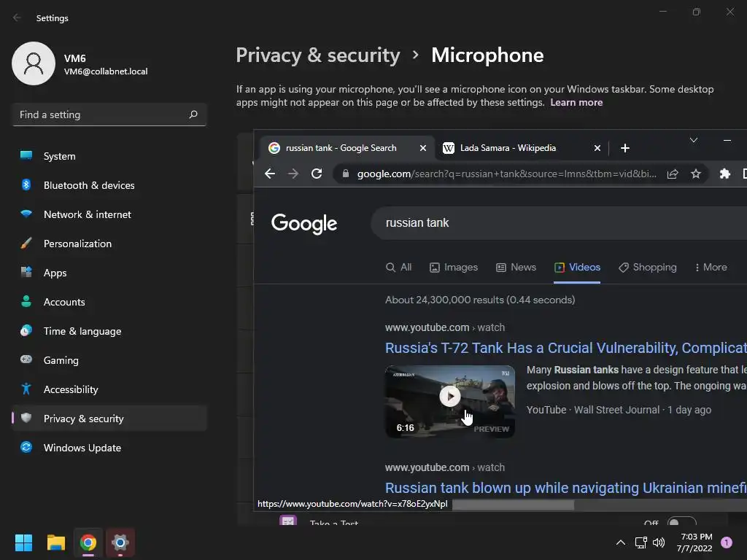747x560 pixels.
Task: Open the VM6 account profile picture
Action: [x=34, y=63]
